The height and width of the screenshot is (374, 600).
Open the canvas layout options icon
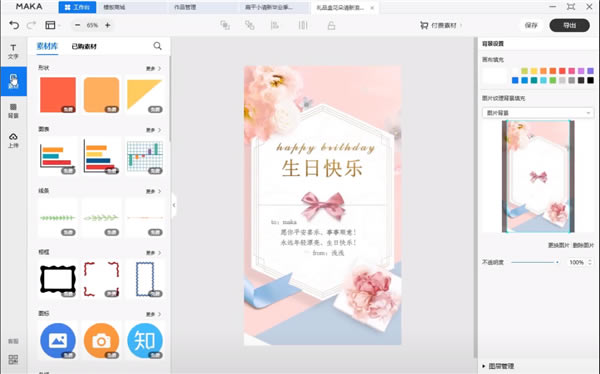coord(50,25)
